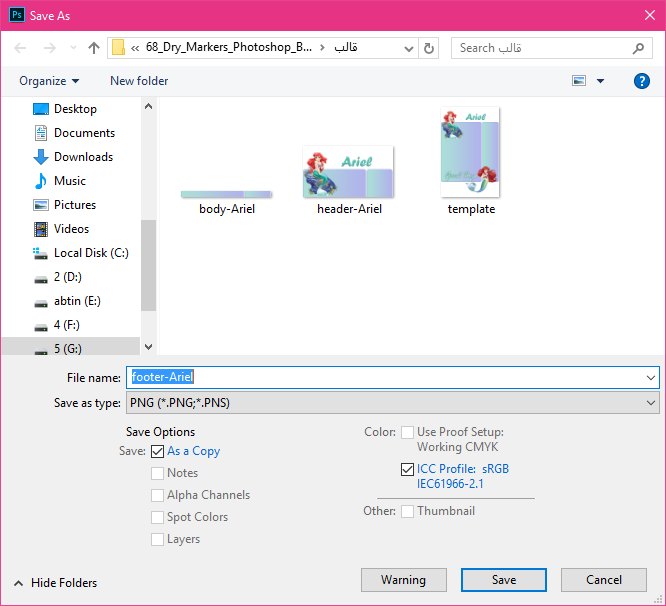
Task: Click the Documents page icon
Action: pyautogui.click(x=41, y=133)
